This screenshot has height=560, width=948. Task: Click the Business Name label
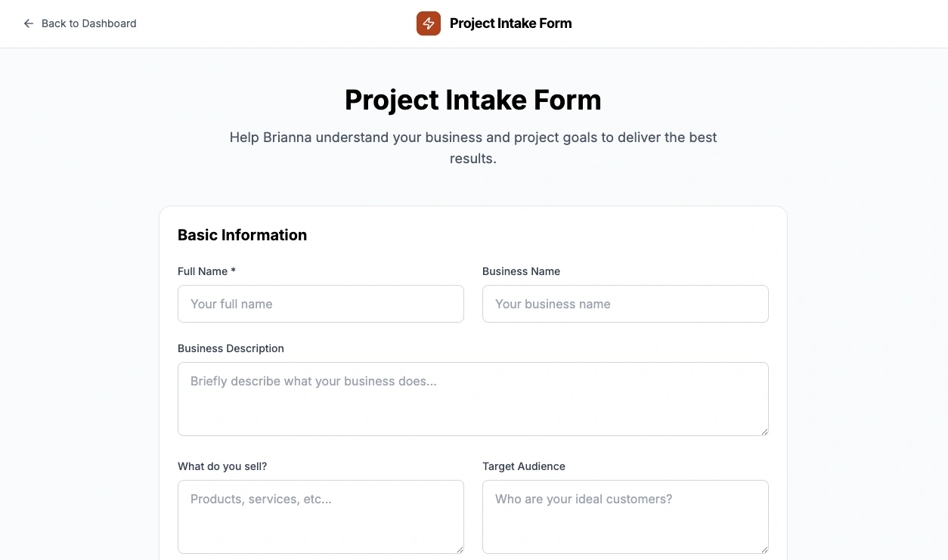click(521, 271)
